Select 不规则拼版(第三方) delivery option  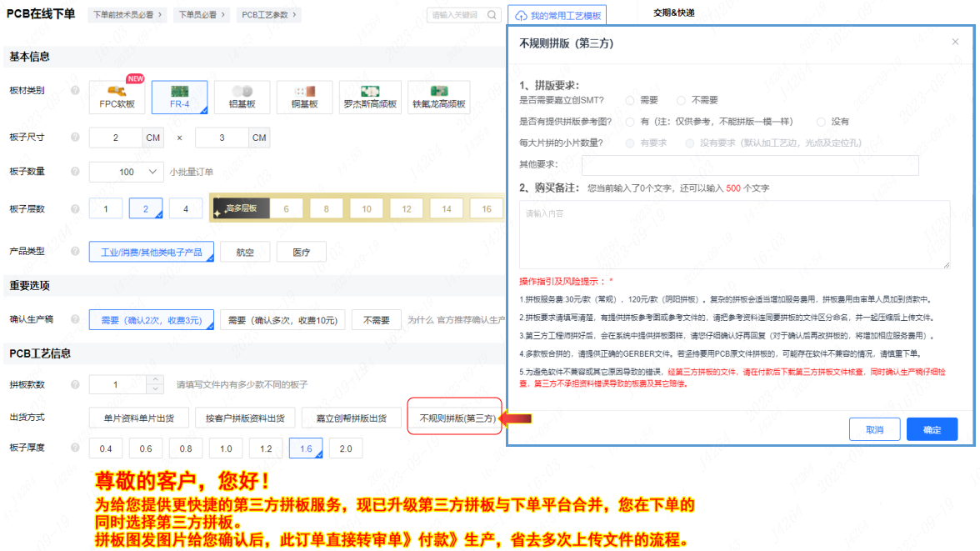coord(457,418)
